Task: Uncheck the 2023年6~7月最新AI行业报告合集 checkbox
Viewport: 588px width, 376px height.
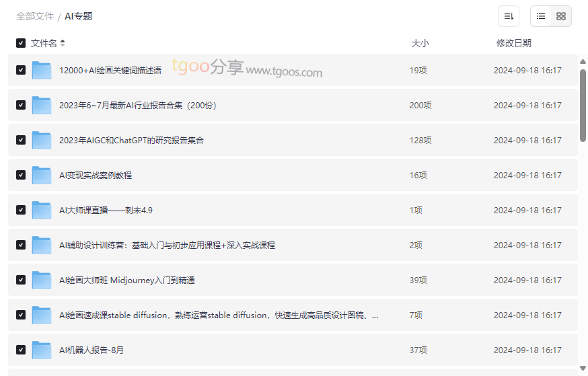Action: pyautogui.click(x=21, y=106)
